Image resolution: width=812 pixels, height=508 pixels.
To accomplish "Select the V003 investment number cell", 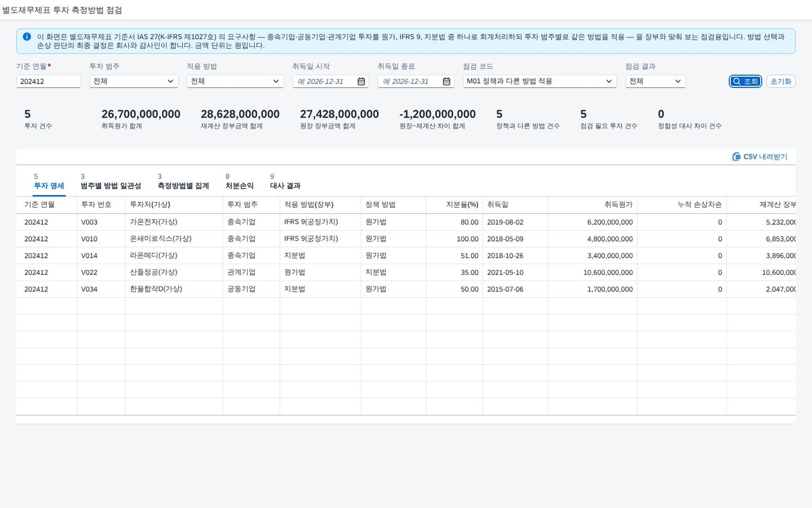I will pos(101,222).
